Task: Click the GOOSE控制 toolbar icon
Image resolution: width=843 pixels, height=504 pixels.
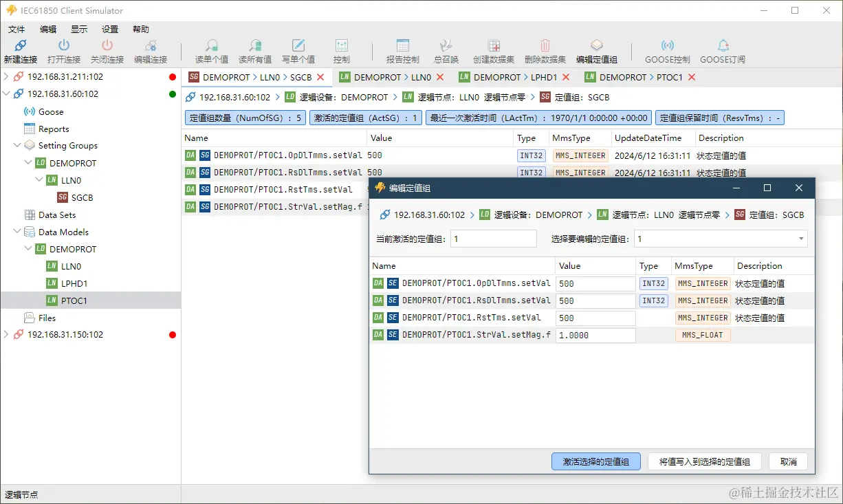Action: click(x=668, y=46)
